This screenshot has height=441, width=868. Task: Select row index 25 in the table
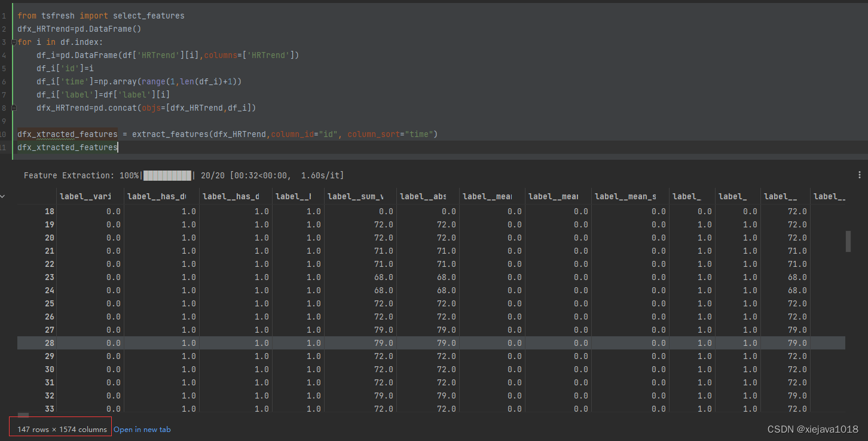click(x=50, y=303)
